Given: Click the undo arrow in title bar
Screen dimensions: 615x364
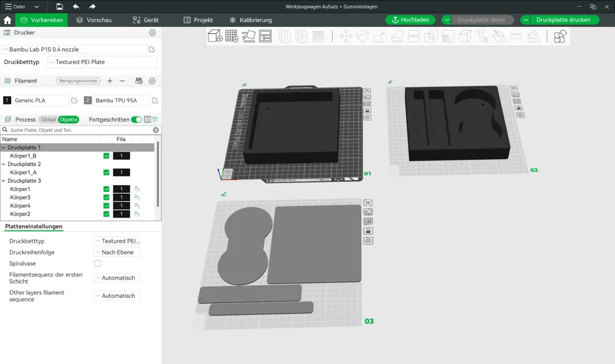Looking at the screenshot, I should (x=76, y=7).
